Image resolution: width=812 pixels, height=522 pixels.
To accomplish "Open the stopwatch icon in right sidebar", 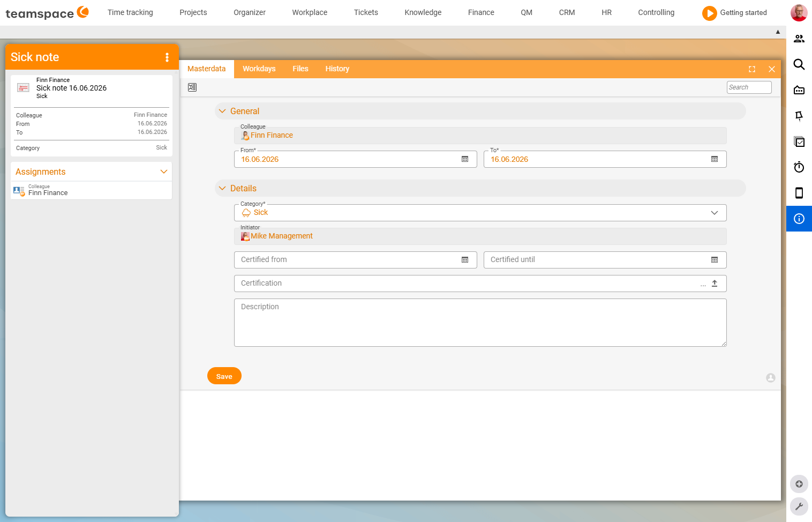I will [799, 167].
